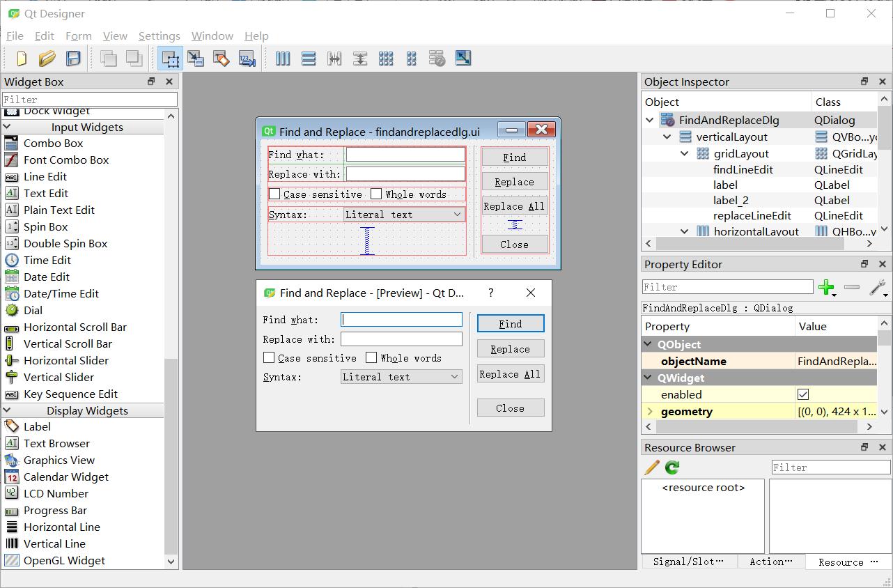Viewport: 893px width, 588px height.
Task: Open the wrench configure icon in Property Editor
Action: [878, 287]
